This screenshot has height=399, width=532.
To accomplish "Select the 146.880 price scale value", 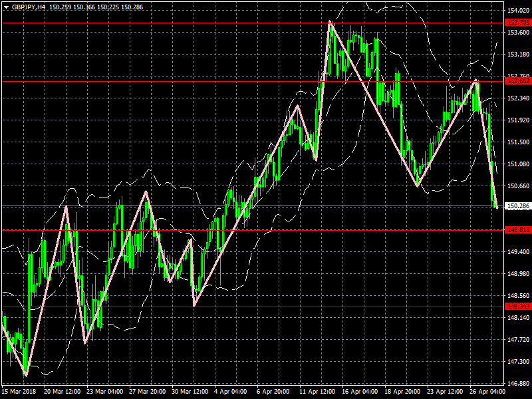I will tap(518, 384).
